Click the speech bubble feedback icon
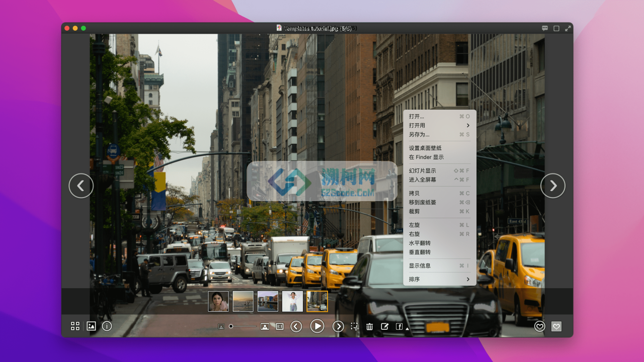This screenshot has width=644, height=362. [x=545, y=28]
